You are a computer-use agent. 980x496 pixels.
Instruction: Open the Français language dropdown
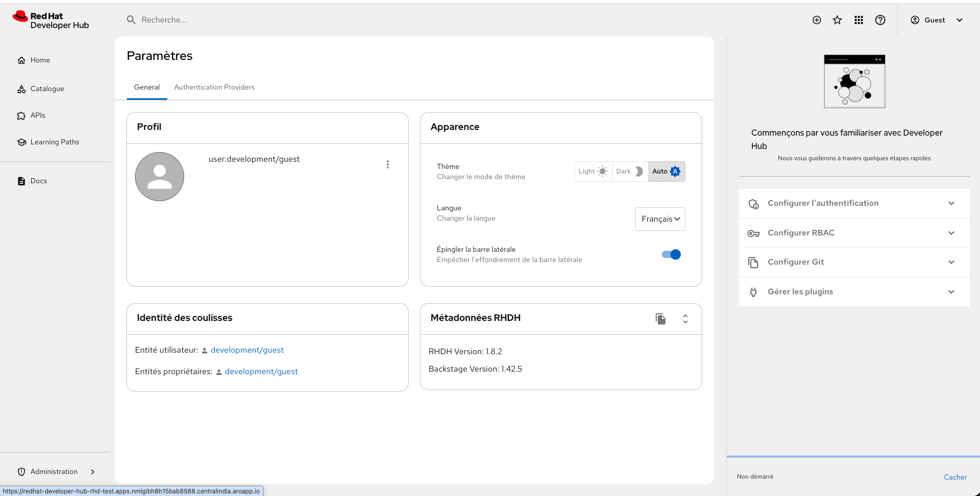coord(660,219)
